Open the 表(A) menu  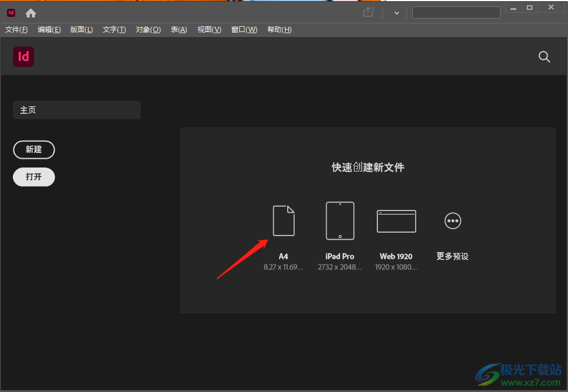pos(179,30)
